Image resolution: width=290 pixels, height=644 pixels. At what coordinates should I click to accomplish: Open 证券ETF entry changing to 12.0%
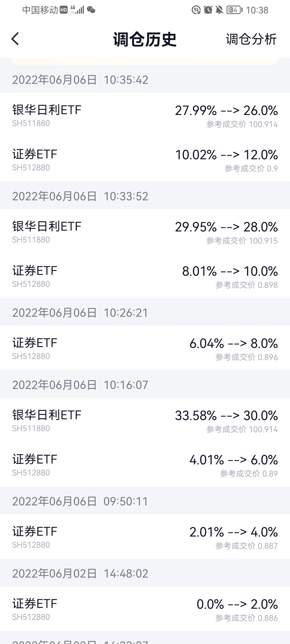pos(145,160)
